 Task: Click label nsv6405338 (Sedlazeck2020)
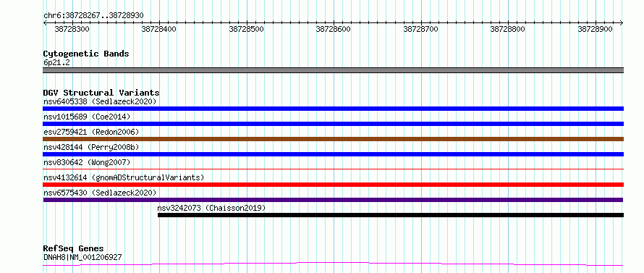point(100,101)
